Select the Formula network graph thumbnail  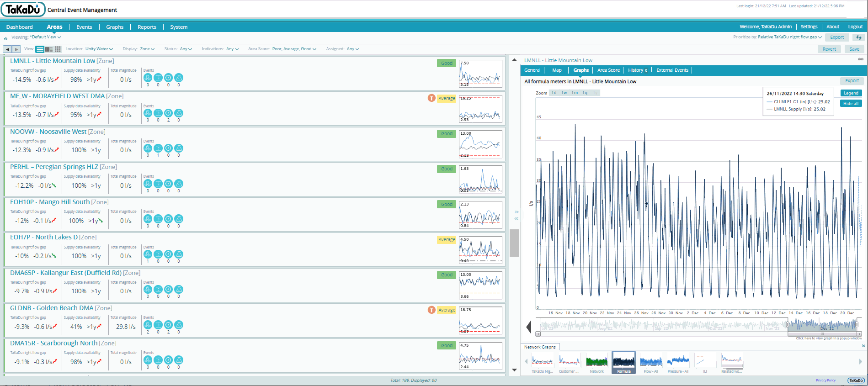click(623, 362)
